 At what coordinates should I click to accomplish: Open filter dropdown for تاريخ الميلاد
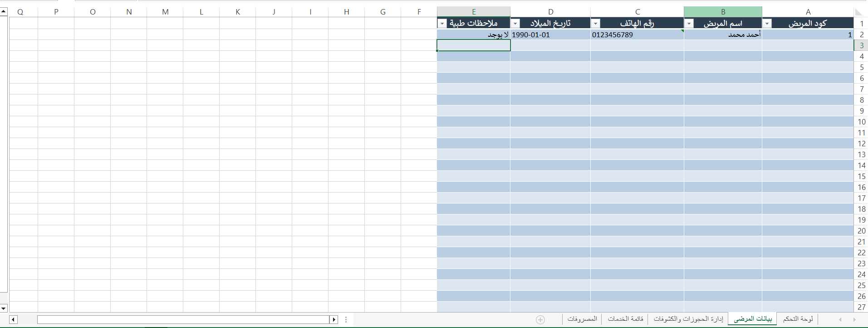[x=515, y=24]
